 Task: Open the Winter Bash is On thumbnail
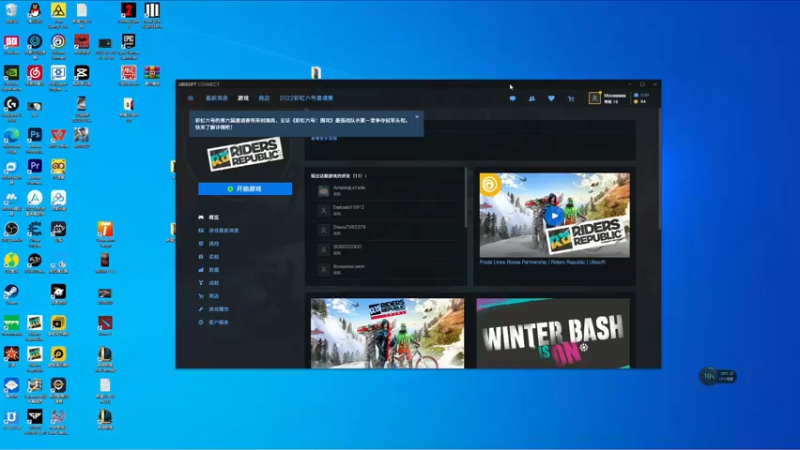553,333
